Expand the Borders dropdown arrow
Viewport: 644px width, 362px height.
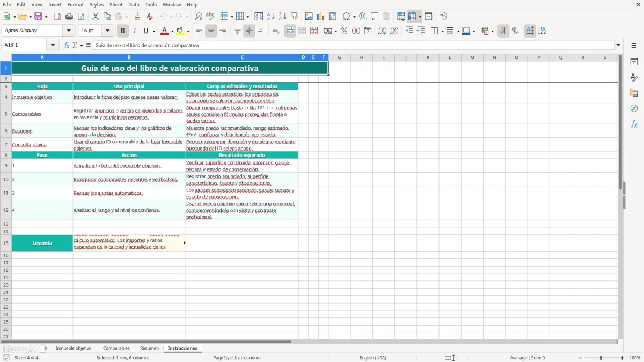[x=442, y=31]
